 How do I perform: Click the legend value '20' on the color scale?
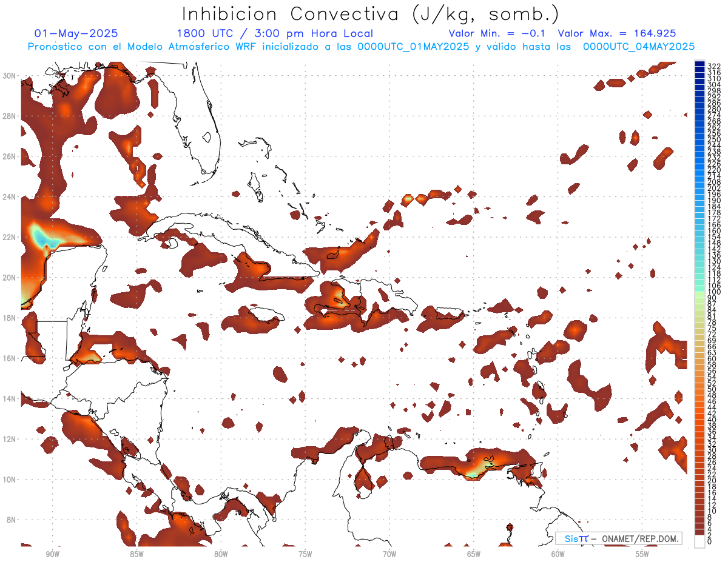[x=712, y=481]
